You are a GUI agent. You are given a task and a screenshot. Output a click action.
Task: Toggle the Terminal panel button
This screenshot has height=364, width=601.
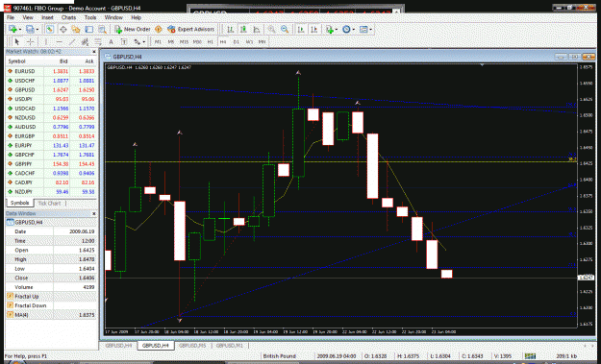click(x=88, y=29)
